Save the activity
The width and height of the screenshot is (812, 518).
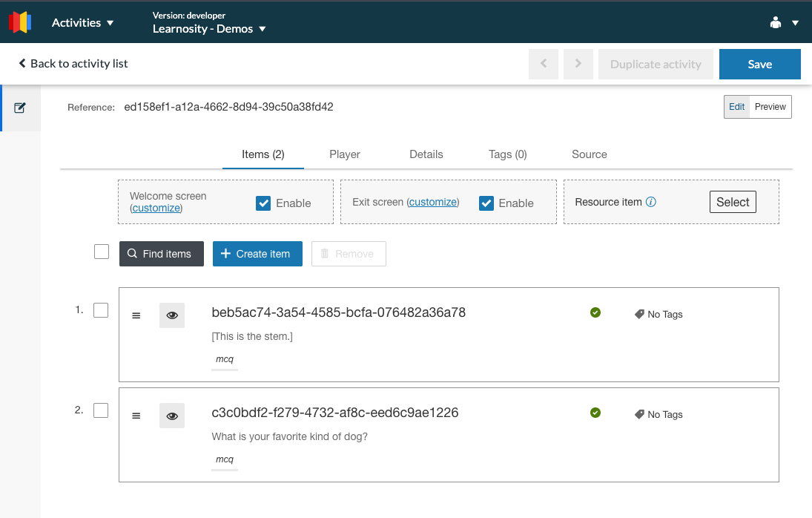[759, 64]
